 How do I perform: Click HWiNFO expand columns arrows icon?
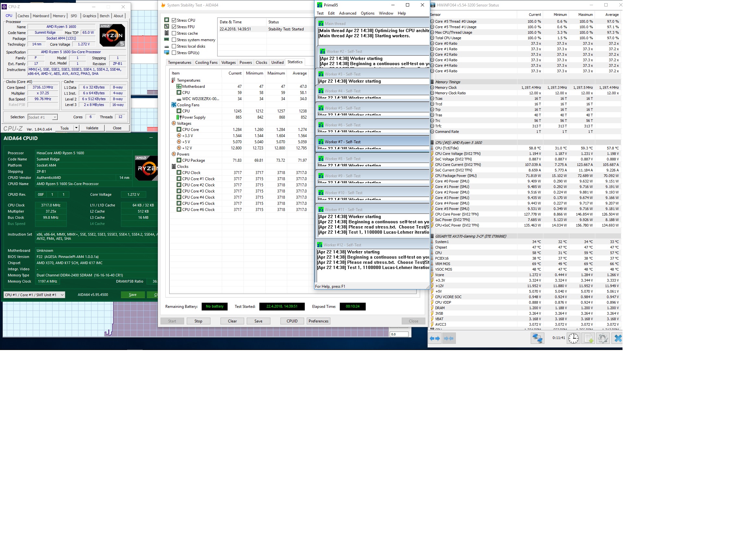point(435,338)
